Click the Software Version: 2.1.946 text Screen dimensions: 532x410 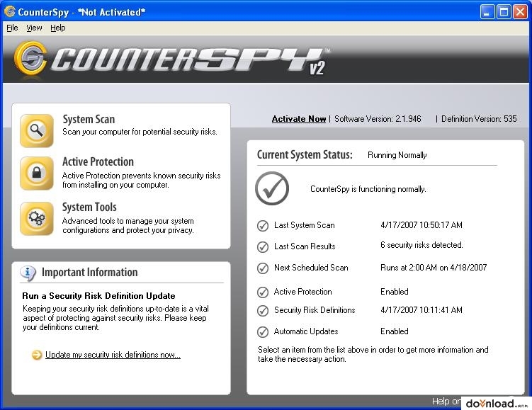378,119
